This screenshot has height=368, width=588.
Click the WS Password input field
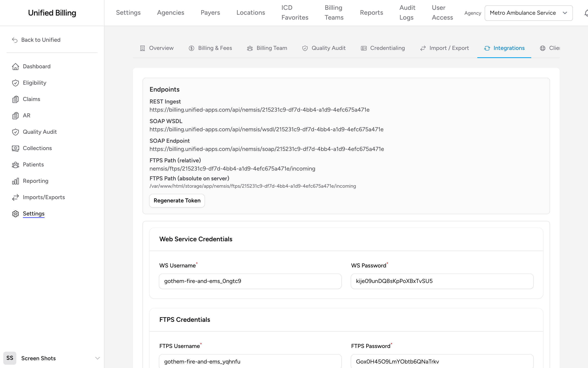(x=442, y=281)
